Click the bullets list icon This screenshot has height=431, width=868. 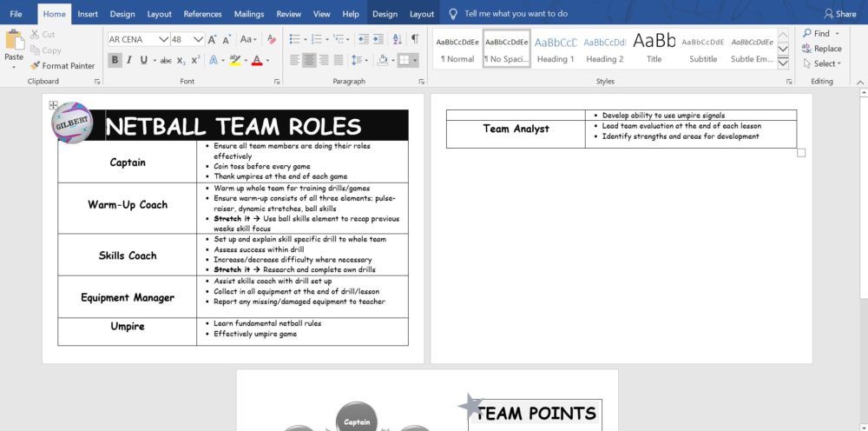[293, 39]
